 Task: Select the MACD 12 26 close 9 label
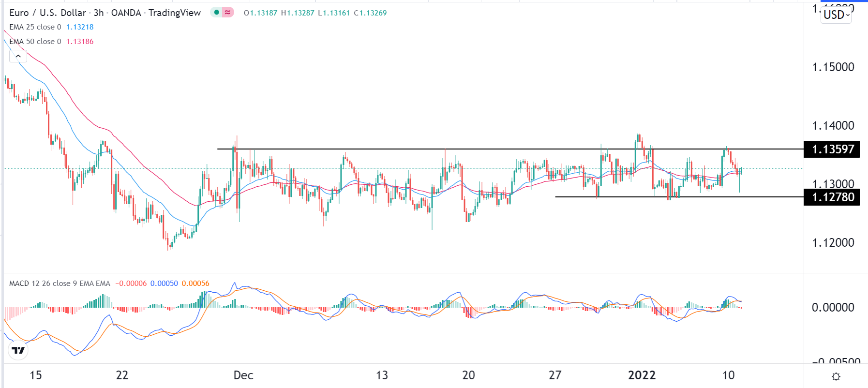(x=60, y=284)
